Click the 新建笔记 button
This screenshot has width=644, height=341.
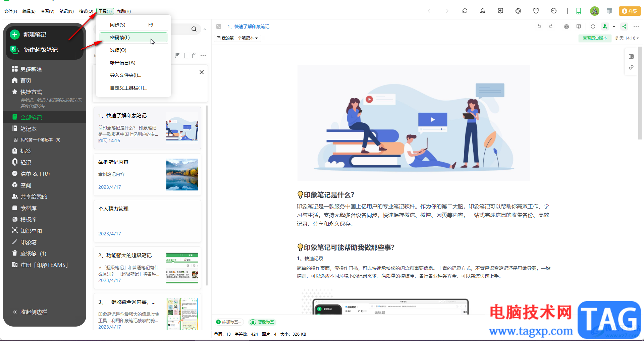click(x=29, y=34)
